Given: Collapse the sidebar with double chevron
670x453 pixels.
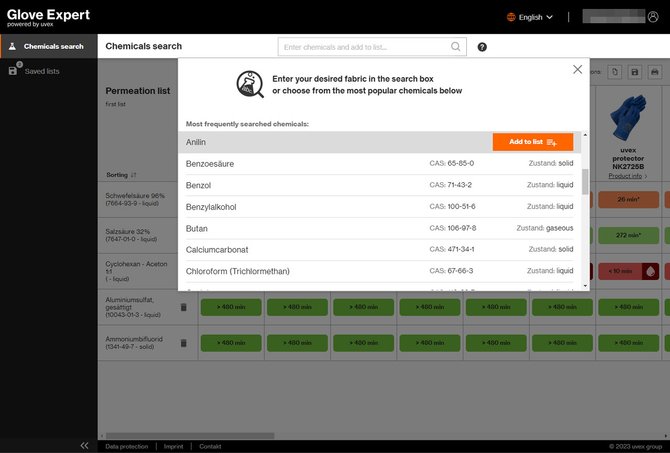Looking at the screenshot, I should [85, 446].
